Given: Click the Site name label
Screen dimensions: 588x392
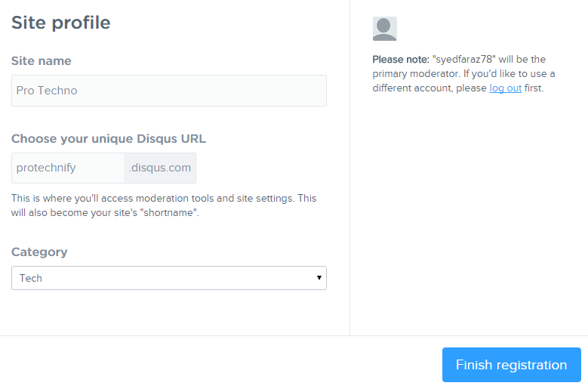Looking at the screenshot, I should pyautogui.click(x=42, y=60).
